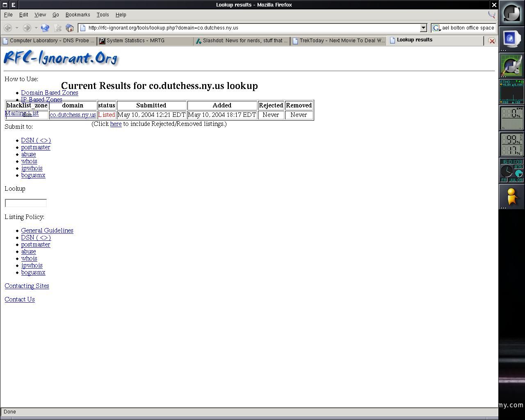The height and width of the screenshot is (420, 525).
Task: Click the Back arrow toolbar button
Action: [8, 28]
